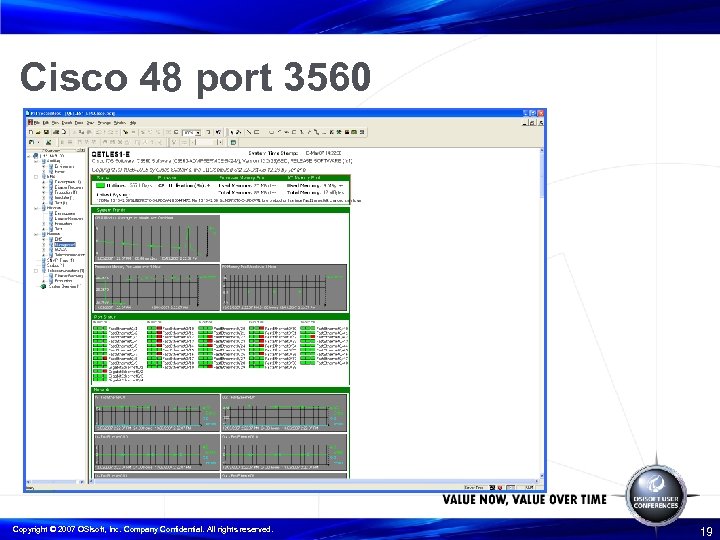This screenshot has width=720, height=540.
Task: Select the highlighted Management tree item
Action: tap(65, 245)
